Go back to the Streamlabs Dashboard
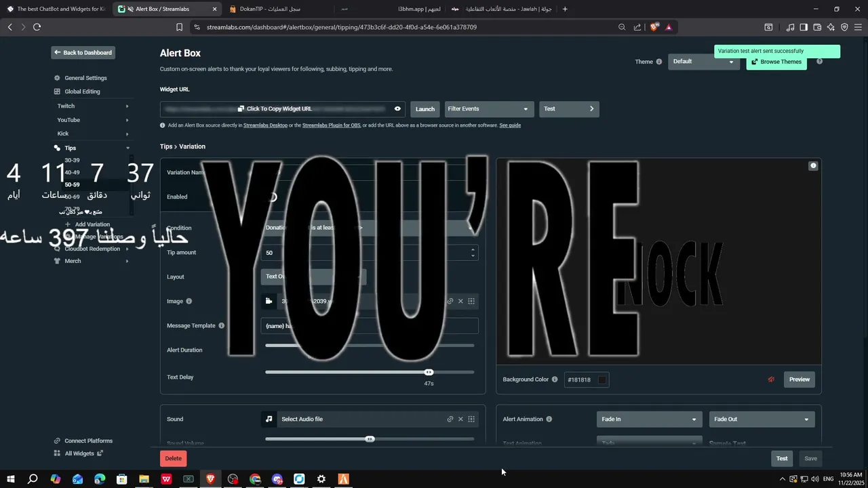Image resolution: width=868 pixels, height=488 pixels. (83, 52)
